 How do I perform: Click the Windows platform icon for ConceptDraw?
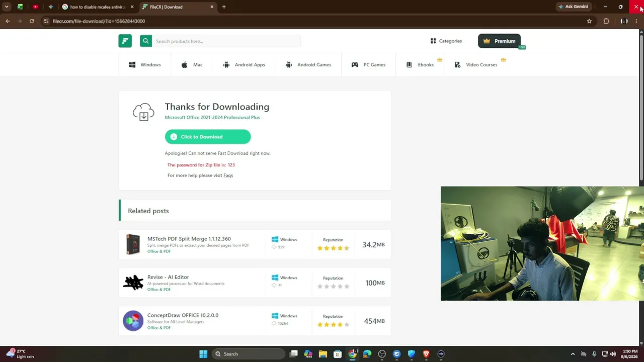[275, 316]
